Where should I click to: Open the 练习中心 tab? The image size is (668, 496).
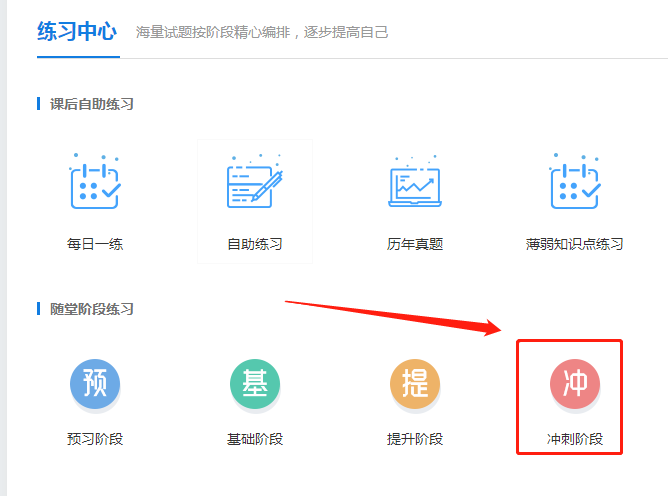(x=77, y=32)
